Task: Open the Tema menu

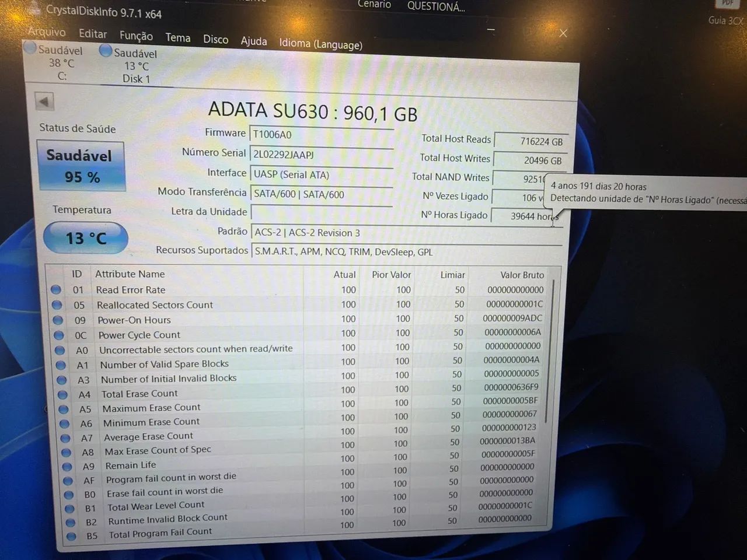Action: tap(178, 37)
